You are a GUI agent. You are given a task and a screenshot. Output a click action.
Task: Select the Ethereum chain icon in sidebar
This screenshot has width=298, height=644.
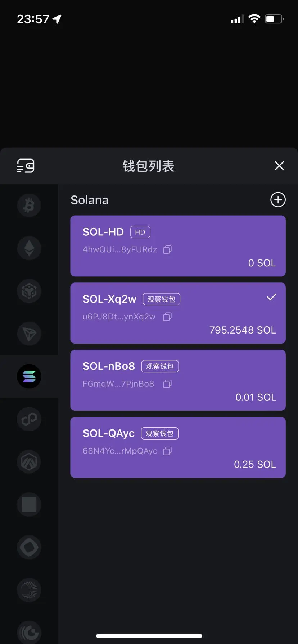point(29,248)
